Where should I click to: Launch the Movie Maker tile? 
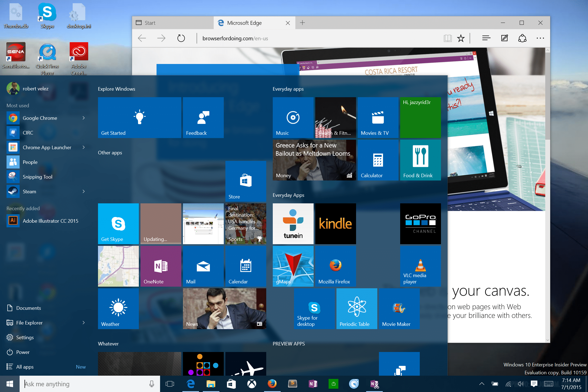click(399, 309)
